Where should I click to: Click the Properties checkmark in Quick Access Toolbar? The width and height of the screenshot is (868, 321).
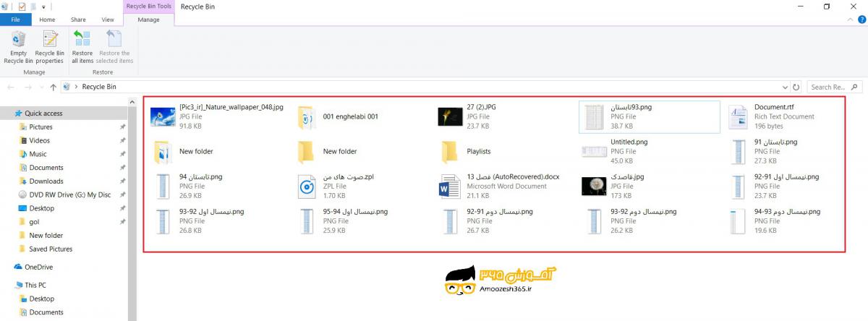pyautogui.click(x=22, y=7)
